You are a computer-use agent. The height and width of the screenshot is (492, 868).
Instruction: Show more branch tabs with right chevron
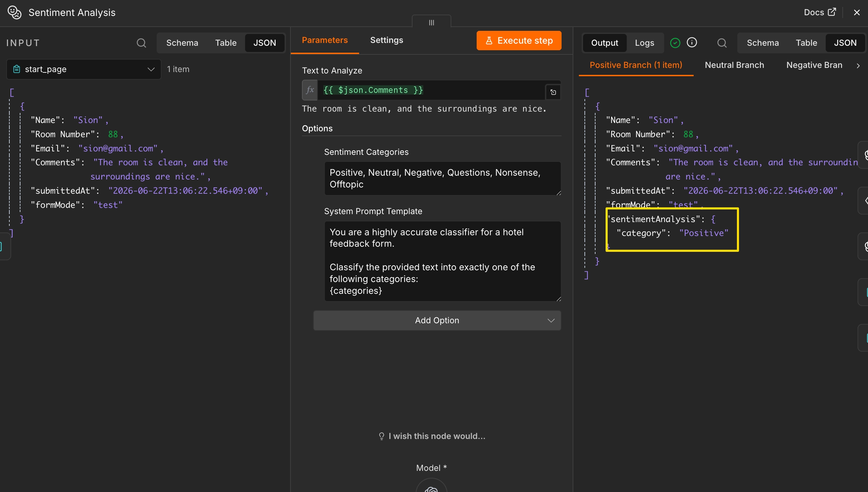coord(858,66)
